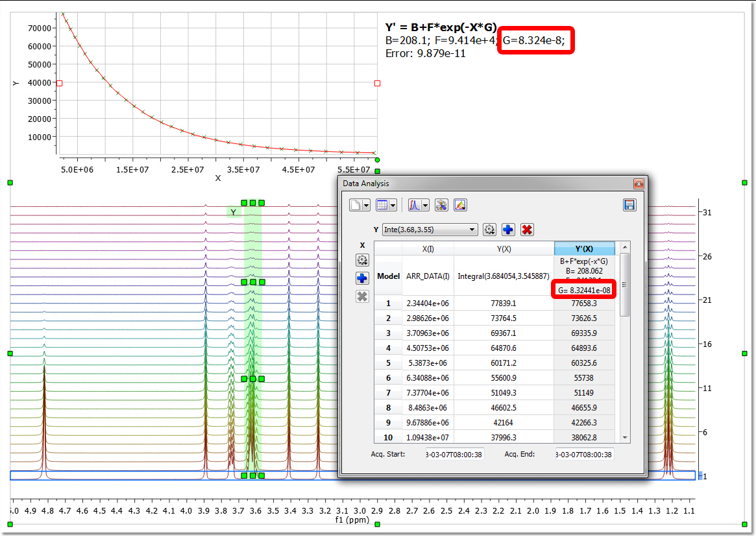Click the Acq. Start field
756x537 pixels.
coord(454,454)
